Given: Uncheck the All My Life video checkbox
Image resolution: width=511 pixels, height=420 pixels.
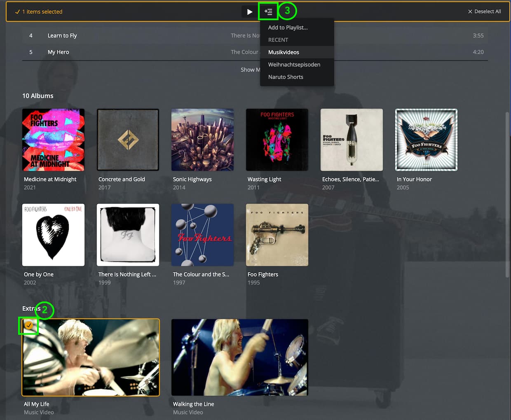Looking at the screenshot, I should tap(28, 325).
